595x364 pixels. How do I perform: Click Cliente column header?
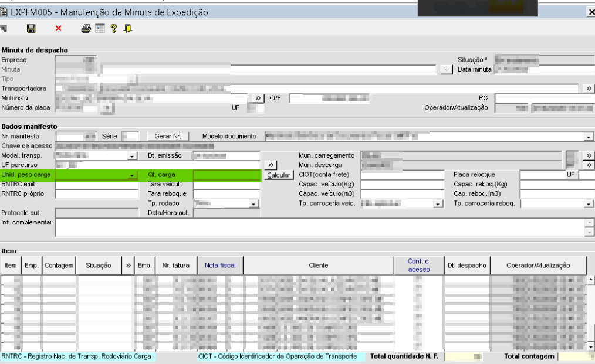(319, 266)
